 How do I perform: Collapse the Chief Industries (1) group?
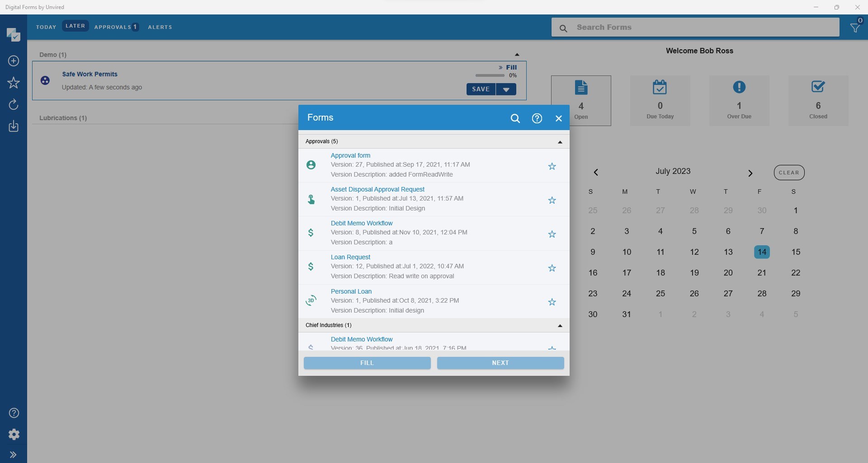pyautogui.click(x=560, y=326)
